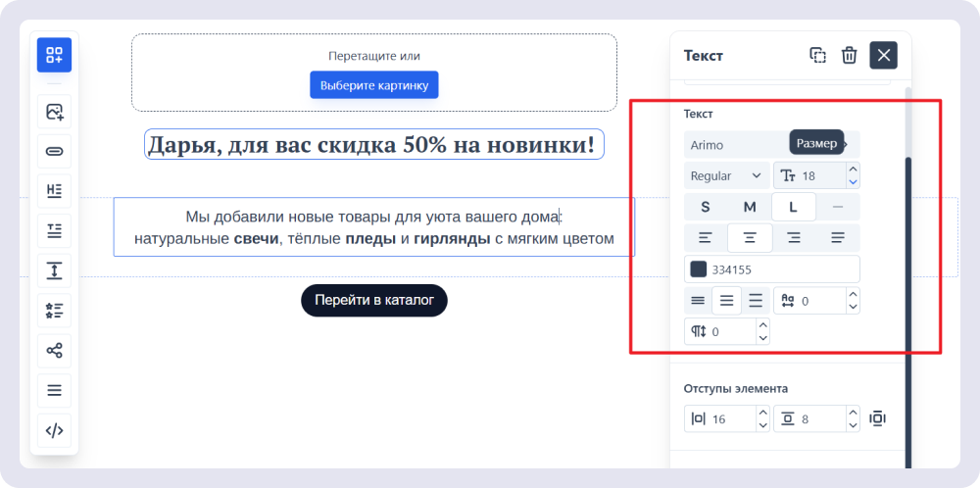Increase font size with up arrow
This screenshot has width=980, height=488.
click(x=854, y=170)
